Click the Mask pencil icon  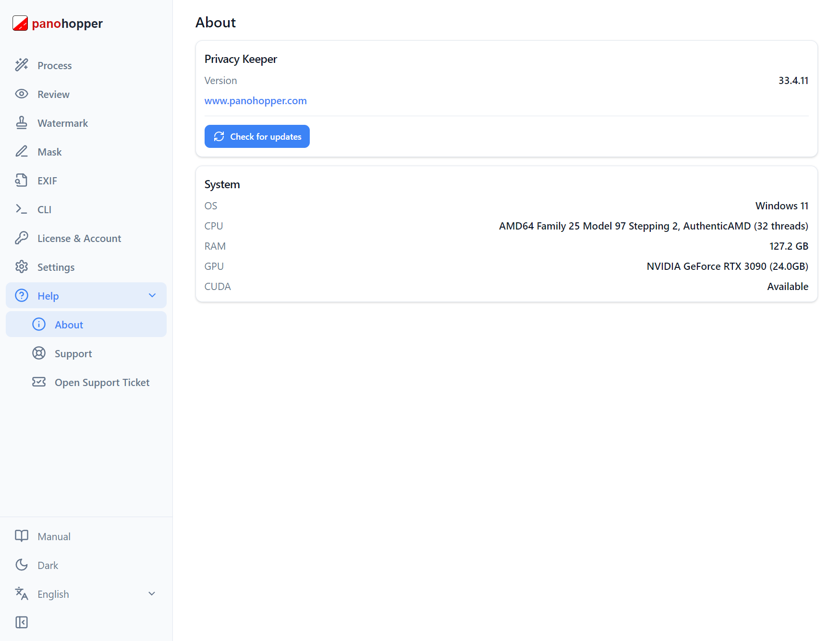click(x=22, y=151)
